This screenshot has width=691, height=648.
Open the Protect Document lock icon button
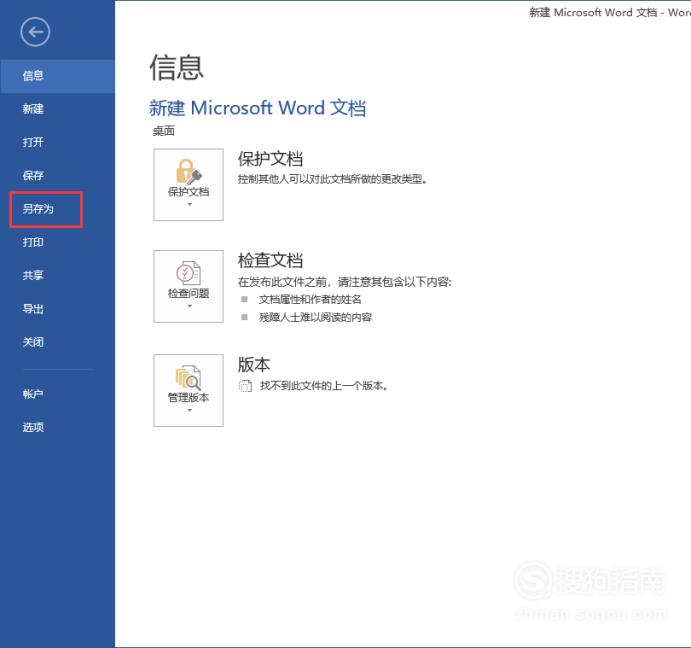tap(188, 184)
